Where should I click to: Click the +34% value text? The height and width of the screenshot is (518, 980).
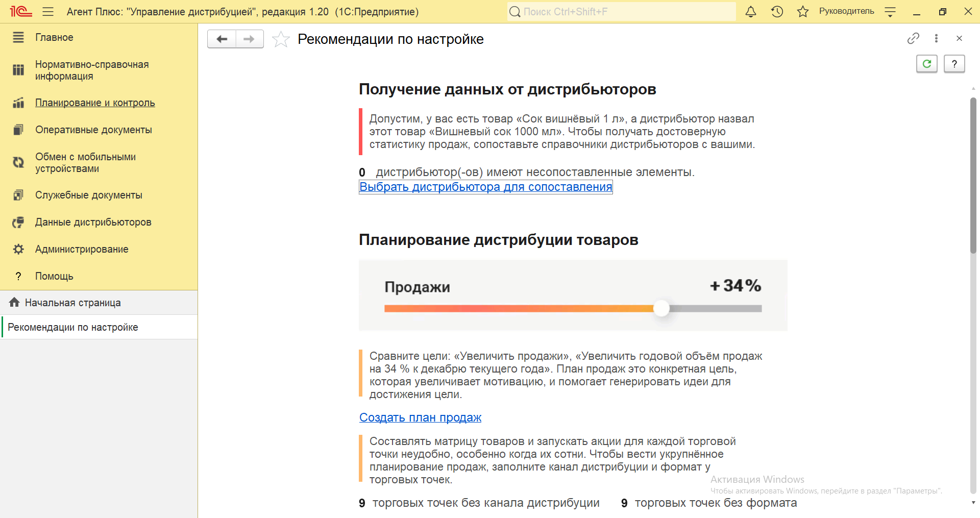point(736,286)
